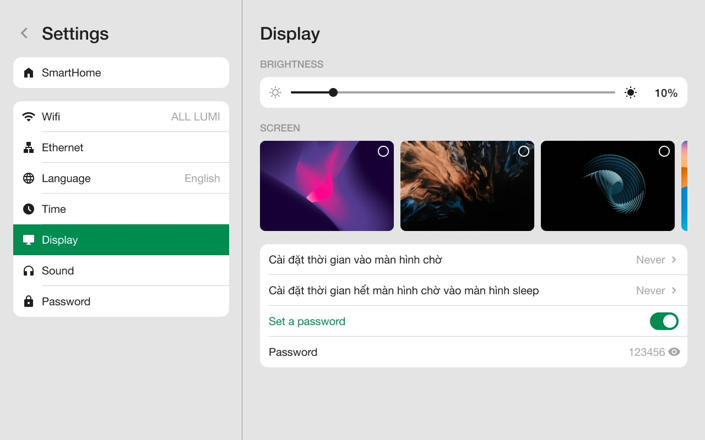Open the màn hình sleep timeout Never option

(657, 291)
